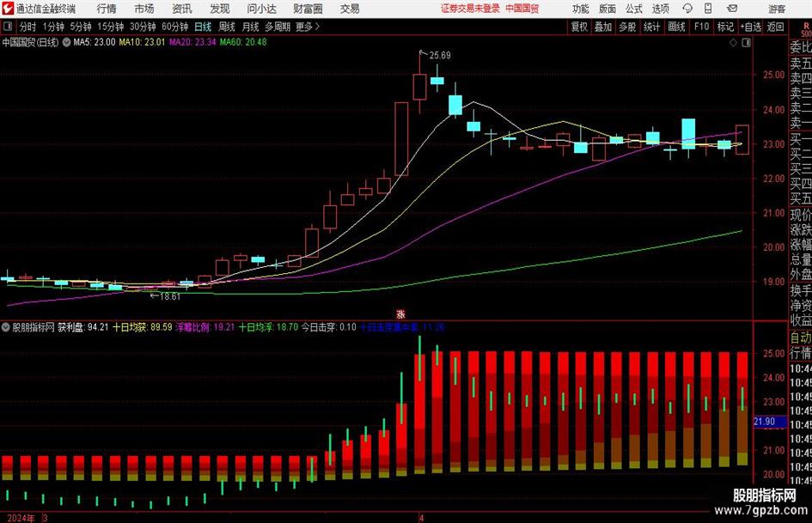Screen dimensions: 812x523
Task: Click the MA20: 23.34 label
Action: [x=192, y=42]
